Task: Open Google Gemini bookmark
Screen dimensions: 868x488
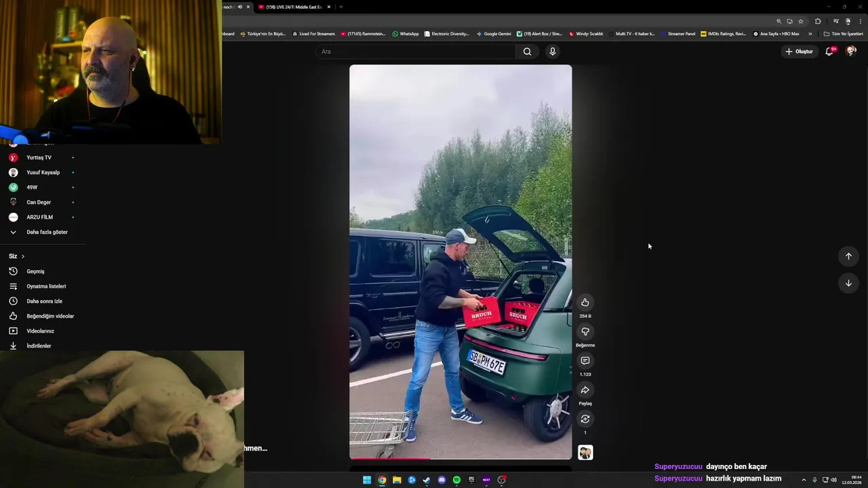Action: [494, 33]
